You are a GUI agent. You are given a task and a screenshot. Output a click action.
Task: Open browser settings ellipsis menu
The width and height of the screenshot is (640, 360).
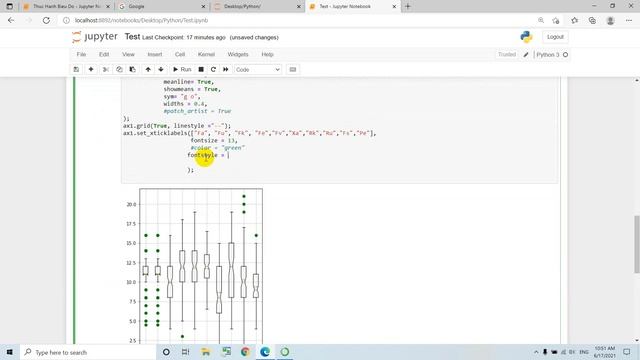coord(629,20)
